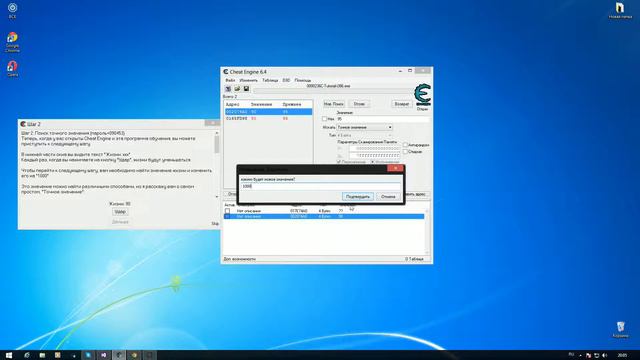Click the Возврат undo scan button

point(402,104)
